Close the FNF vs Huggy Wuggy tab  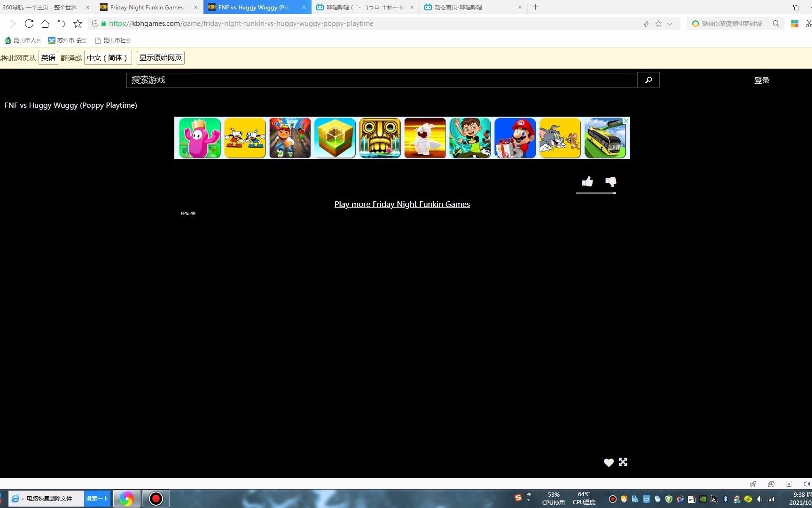pyautogui.click(x=304, y=7)
